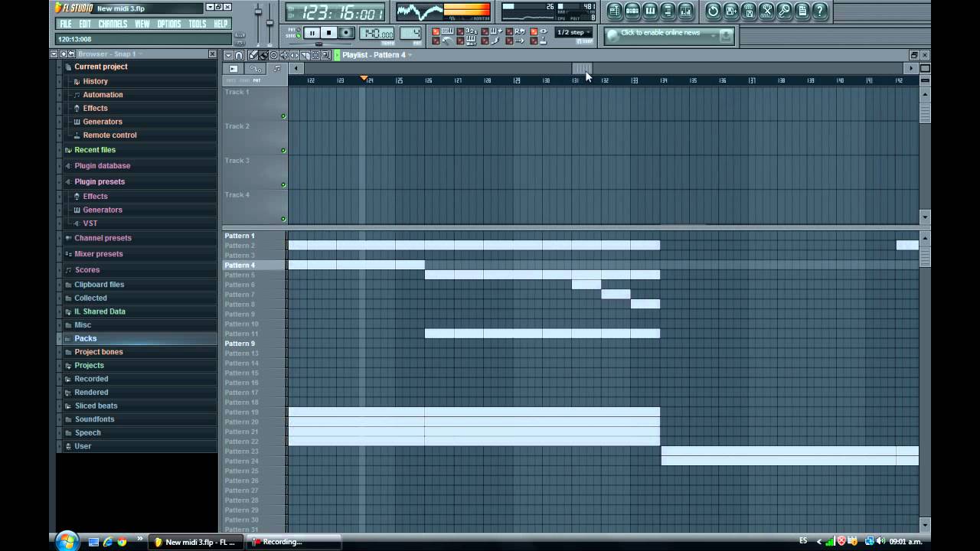
Task: Click the undo history toolbar icon
Action: [713, 11]
